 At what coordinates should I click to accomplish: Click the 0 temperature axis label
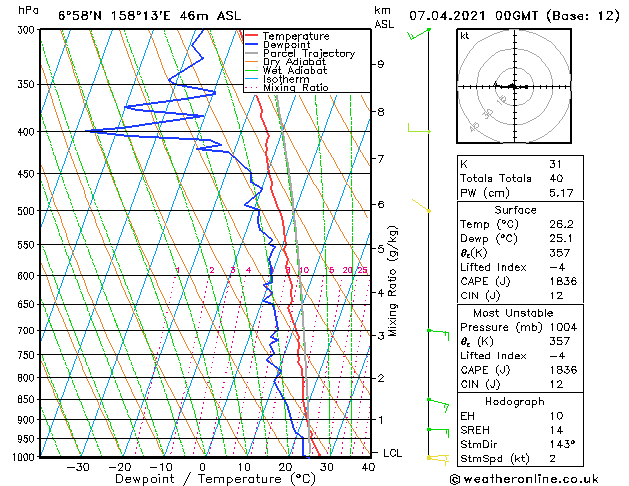pos(203,467)
